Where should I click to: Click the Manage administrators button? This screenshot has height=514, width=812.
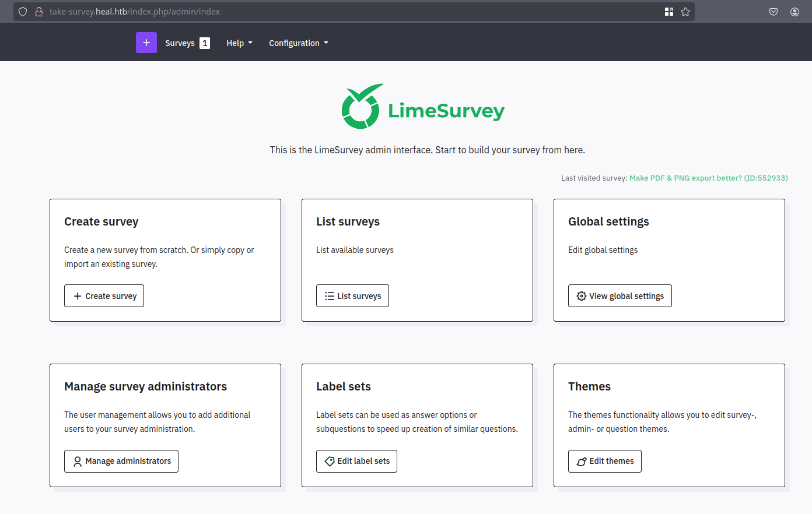pos(121,461)
